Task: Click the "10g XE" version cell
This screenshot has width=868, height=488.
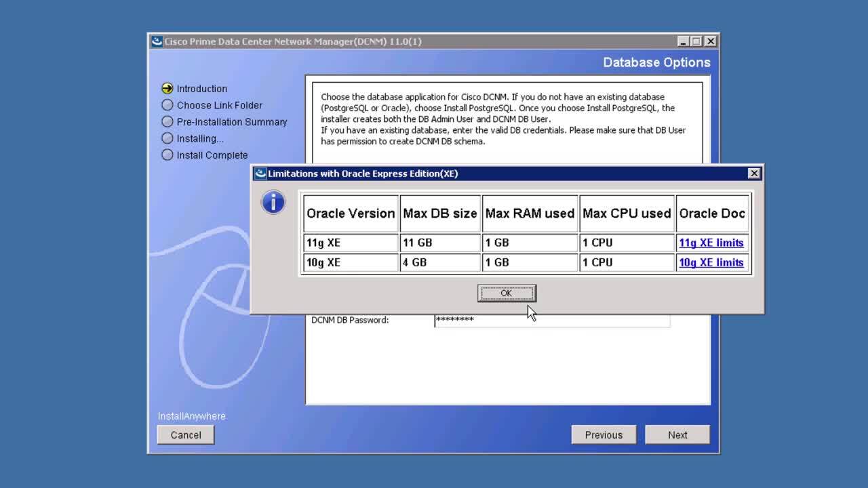Action: tap(351, 262)
